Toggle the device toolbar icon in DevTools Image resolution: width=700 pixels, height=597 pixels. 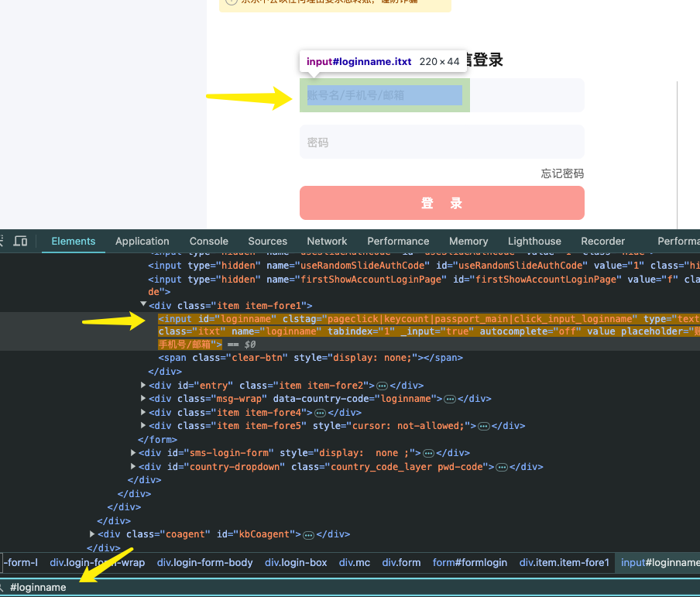point(21,241)
